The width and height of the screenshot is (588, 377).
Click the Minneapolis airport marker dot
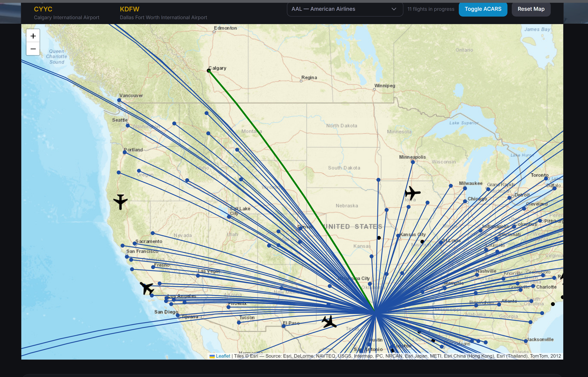(x=413, y=162)
